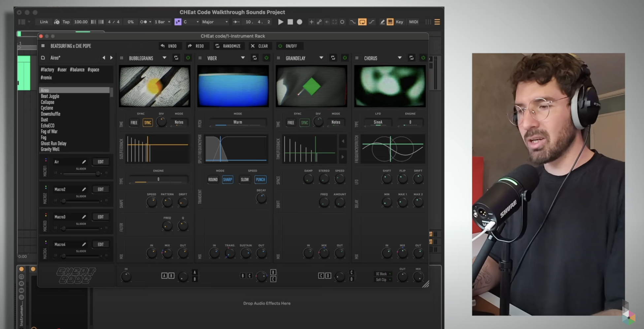Open the CHORUS effect dropdown
This screenshot has height=329, width=644.
click(400, 58)
